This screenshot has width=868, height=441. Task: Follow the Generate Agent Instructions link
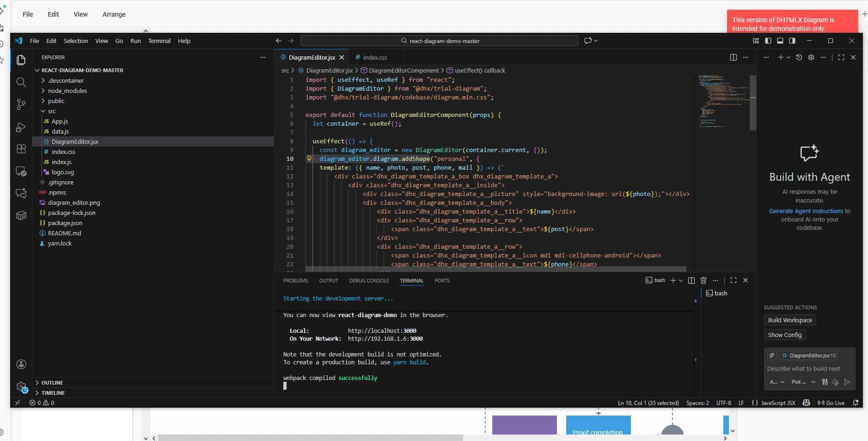click(x=806, y=211)
